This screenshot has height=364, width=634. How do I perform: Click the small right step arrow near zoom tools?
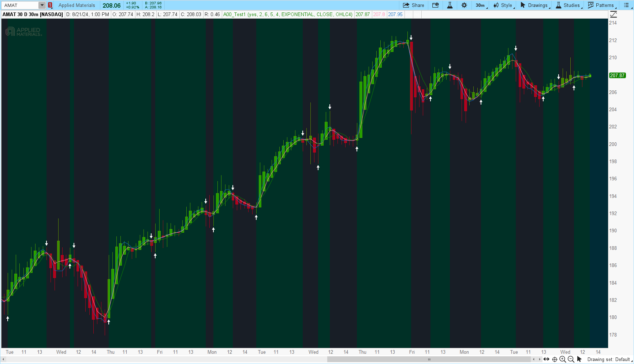point(540,360)
